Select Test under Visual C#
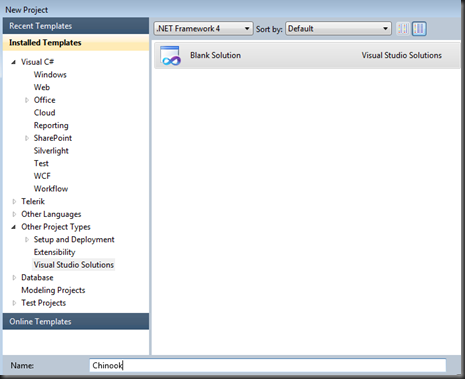465x379 pixels. coord(41,163)
